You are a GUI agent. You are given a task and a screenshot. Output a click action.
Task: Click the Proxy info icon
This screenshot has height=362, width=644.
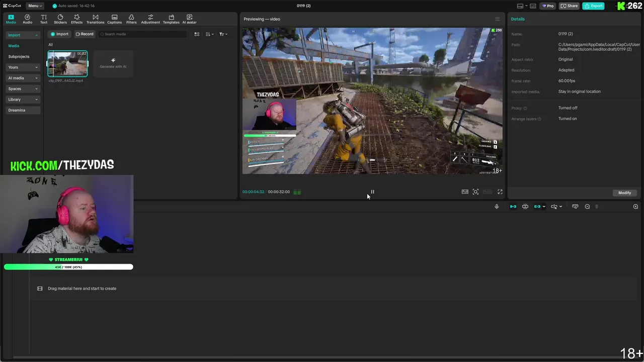point(525,108)
